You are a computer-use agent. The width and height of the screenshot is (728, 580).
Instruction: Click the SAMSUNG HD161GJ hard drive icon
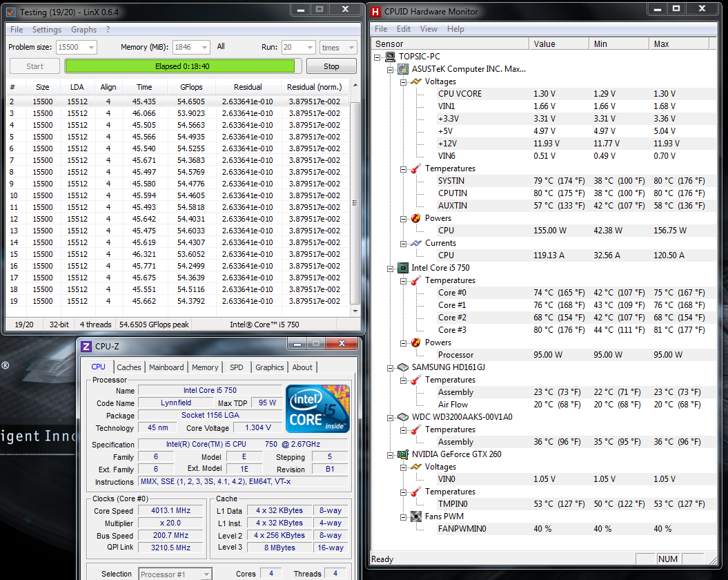coord(403,367)
